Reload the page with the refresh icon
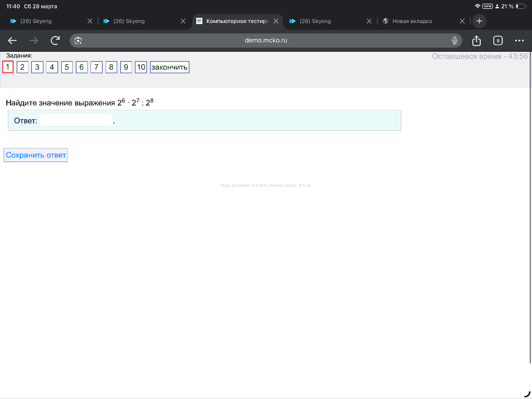532x399 pixels. click(55, 41)
